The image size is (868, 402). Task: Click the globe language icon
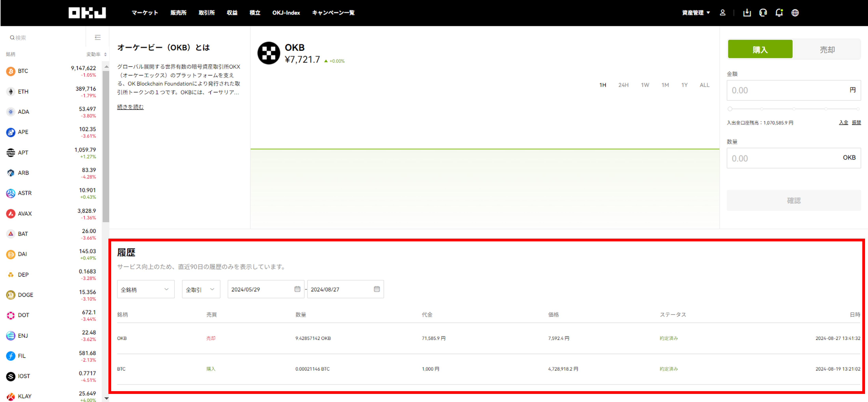[795, 13]
